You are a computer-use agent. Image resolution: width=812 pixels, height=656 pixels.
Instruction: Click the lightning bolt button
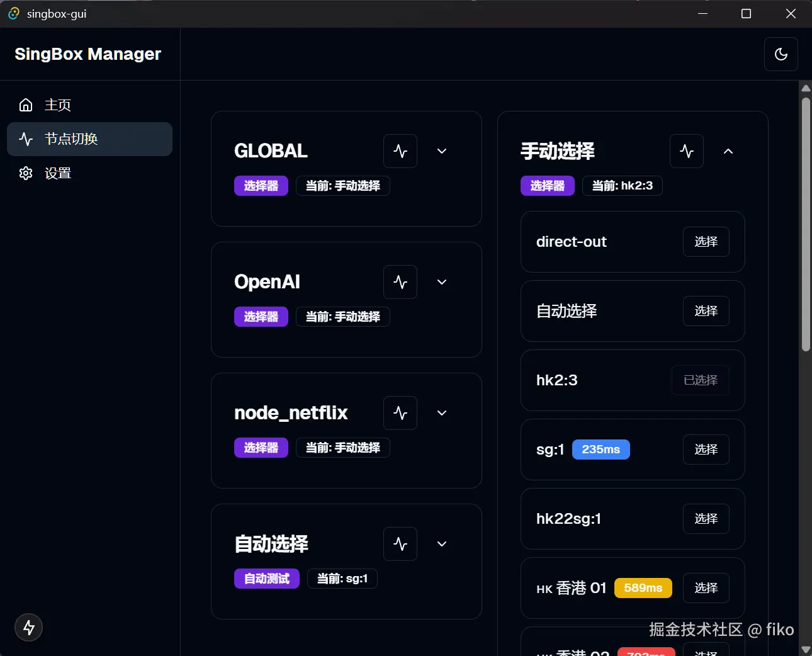[x=29, y=628]
